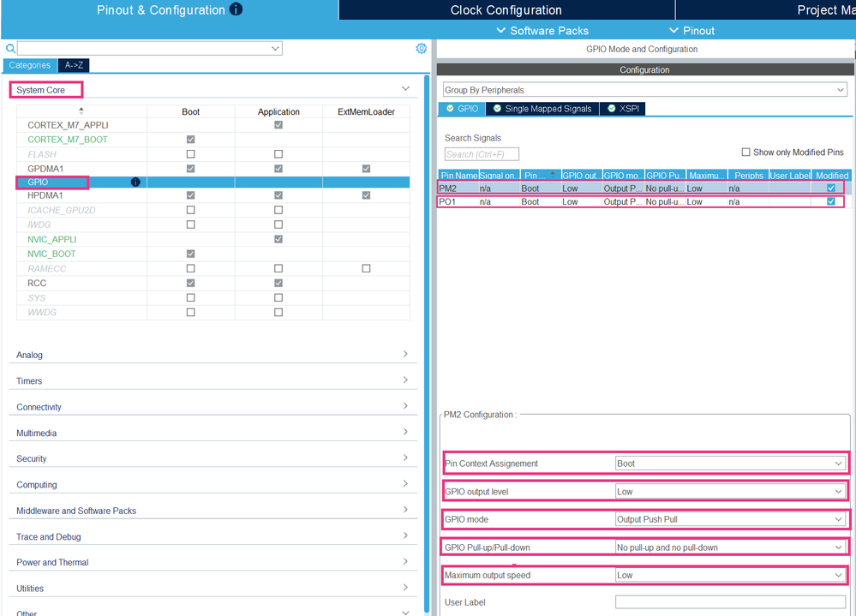Enable Show only Modified Pins checkbox
Screen dimensions: 856x616
(x=745, y=153)
